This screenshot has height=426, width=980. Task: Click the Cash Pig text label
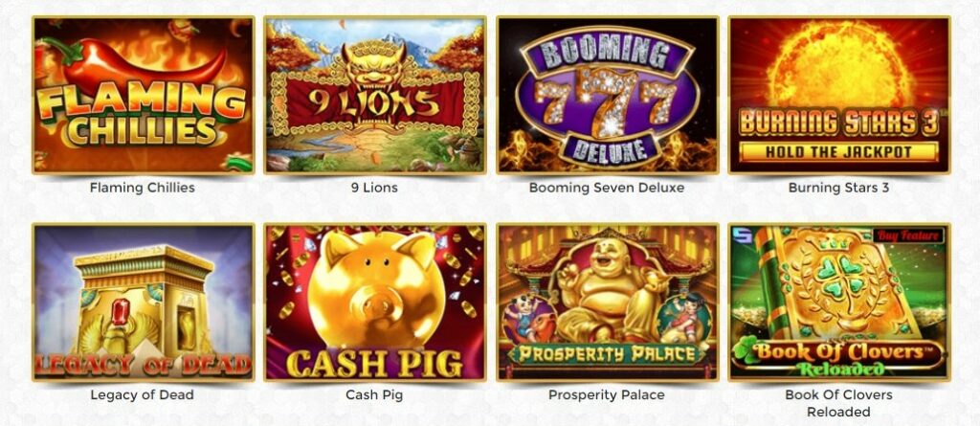(x=374, y=394)
